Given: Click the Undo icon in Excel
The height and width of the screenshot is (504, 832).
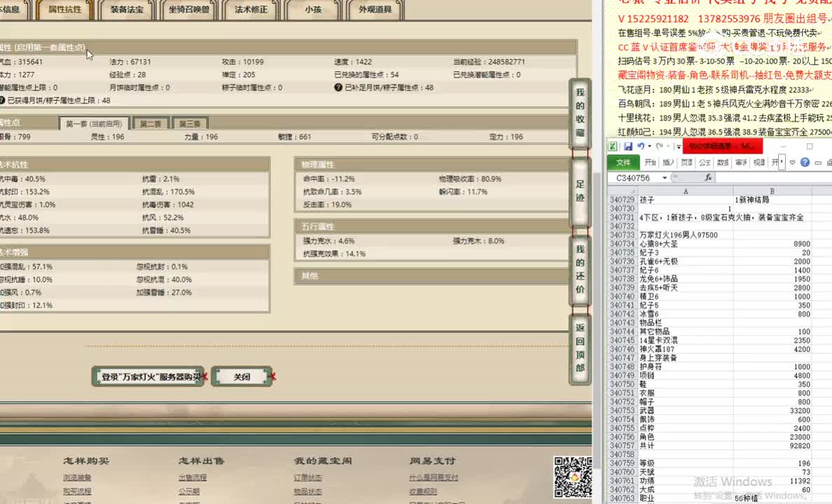Looking at the screenshot, I should (642, 146).
